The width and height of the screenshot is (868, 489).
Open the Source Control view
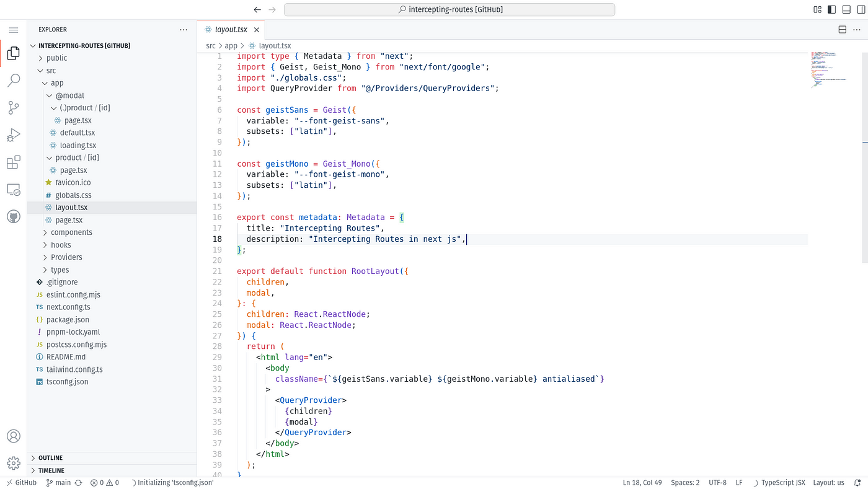[13, 108]
